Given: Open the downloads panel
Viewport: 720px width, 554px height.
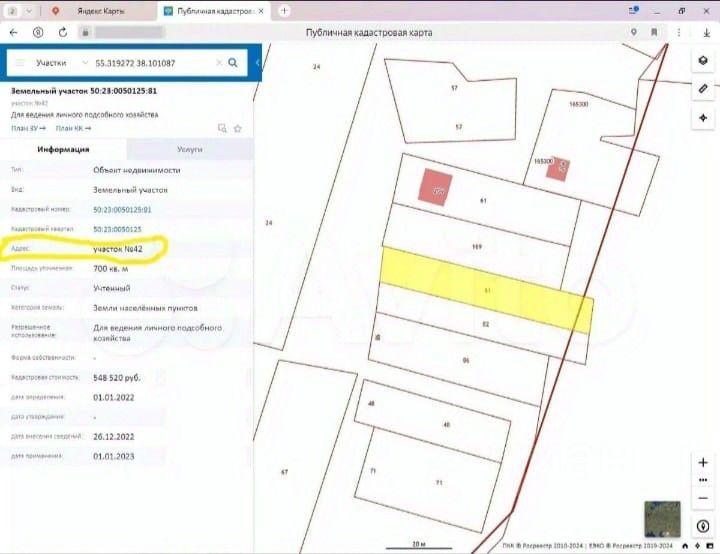Looking at the screenshot, I should pyautogui.click(x=706, y=32).
